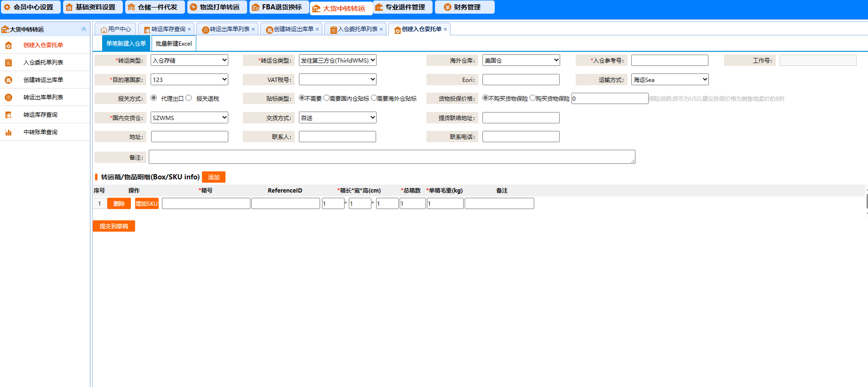Image resolution: width=868 pixels, height=387 pixels.
Task: Click sidebar 转运出库单列表 icon
Action: 8,97
